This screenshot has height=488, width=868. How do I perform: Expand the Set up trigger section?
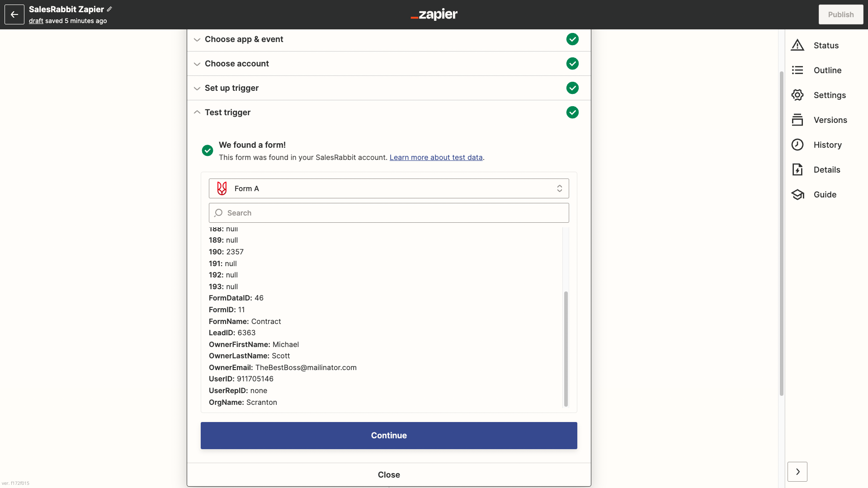389,88
